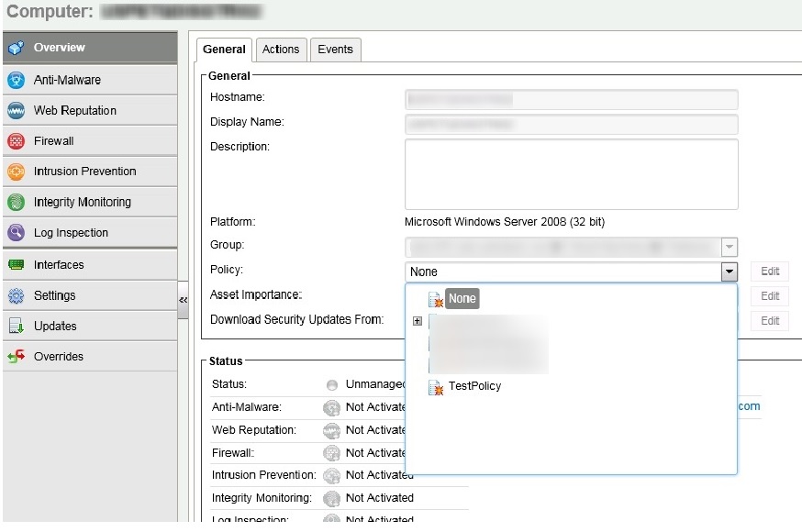Screen dimensions: 802x532
Task: Select None in the policy list
Action: pos(462,299)
